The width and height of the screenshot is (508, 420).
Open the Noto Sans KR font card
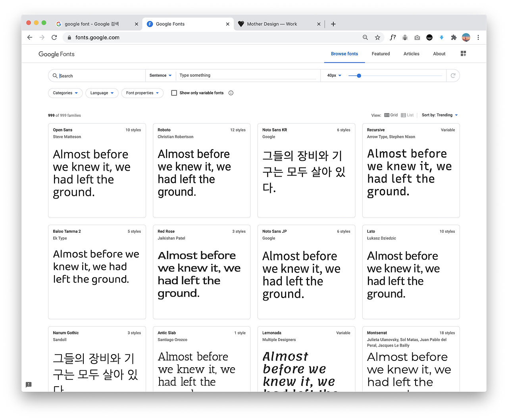[x=306, y=170]
